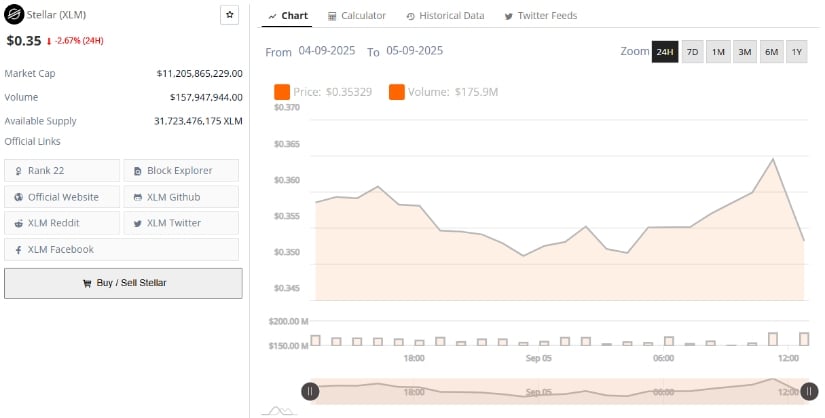Open the XLM Github link
The image size is (825, 418).
pos(181,197)
